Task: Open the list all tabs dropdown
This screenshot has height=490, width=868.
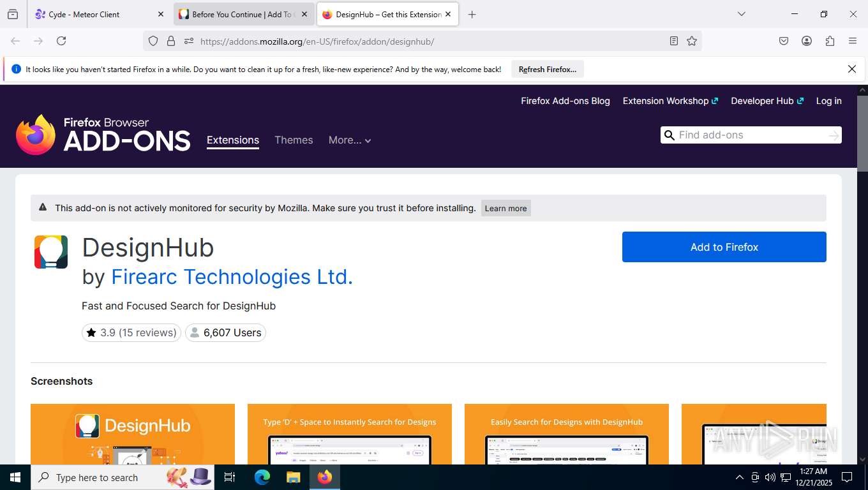Action: pos(741,14)
